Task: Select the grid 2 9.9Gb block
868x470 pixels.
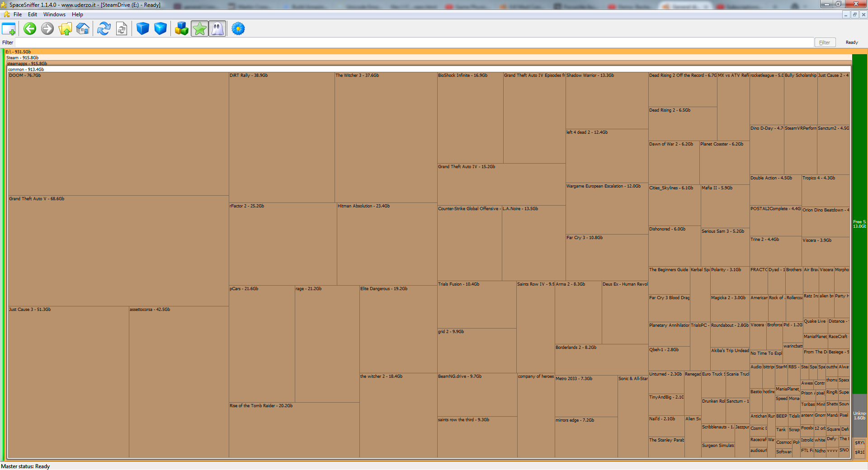Action: point(477,351)
